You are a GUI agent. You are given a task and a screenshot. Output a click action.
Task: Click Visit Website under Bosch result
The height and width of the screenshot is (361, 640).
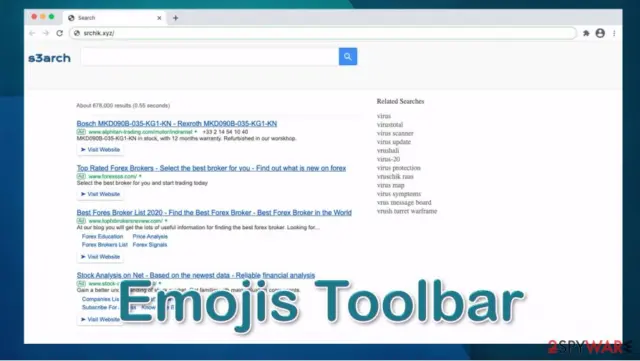pos(100,149)
